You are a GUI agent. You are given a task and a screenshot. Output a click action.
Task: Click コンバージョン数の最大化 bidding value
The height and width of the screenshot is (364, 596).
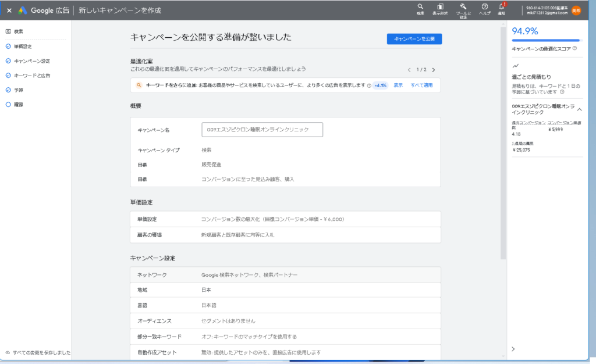point(272,219)
